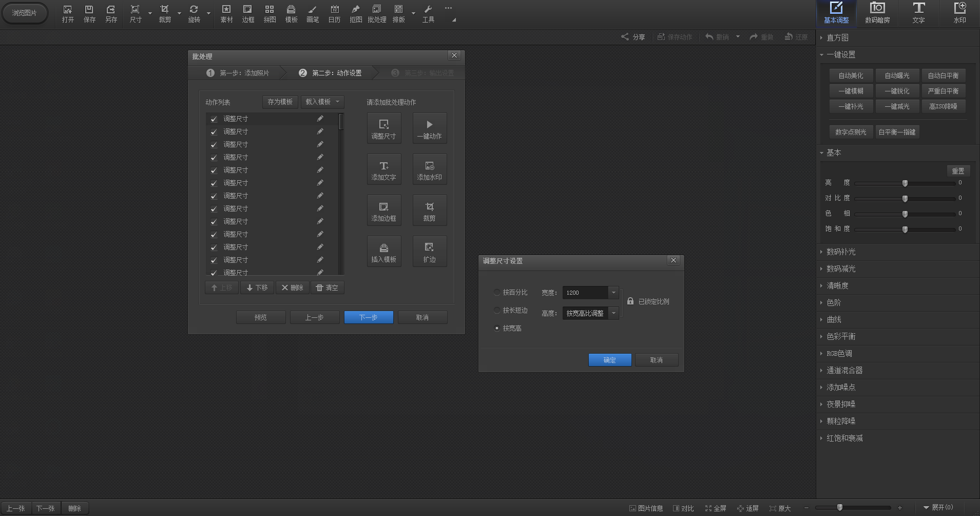Add 添加边框 batch action
This screenshot has width=980, height=516.
click(383, 211)
